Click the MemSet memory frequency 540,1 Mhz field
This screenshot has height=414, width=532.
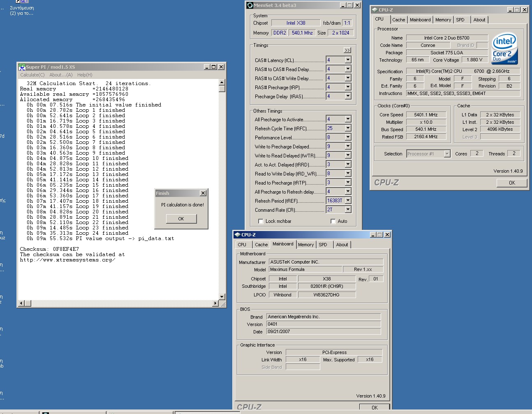pos(302,33)
